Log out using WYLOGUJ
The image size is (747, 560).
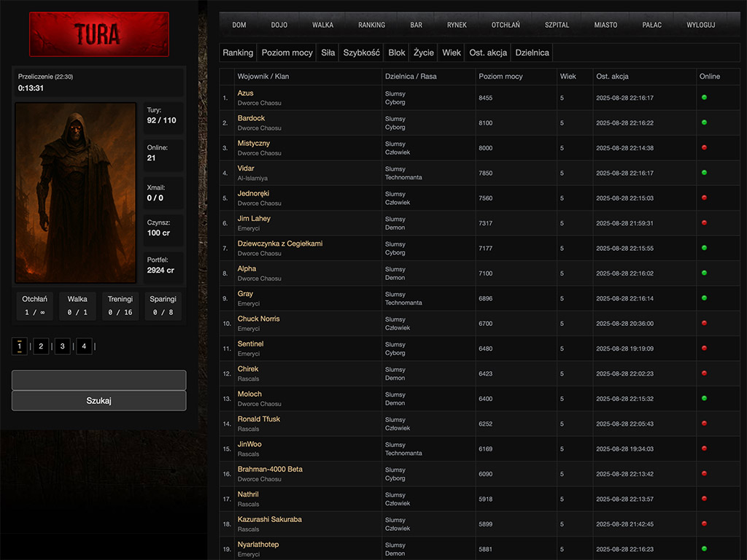[x=700, y=25]
